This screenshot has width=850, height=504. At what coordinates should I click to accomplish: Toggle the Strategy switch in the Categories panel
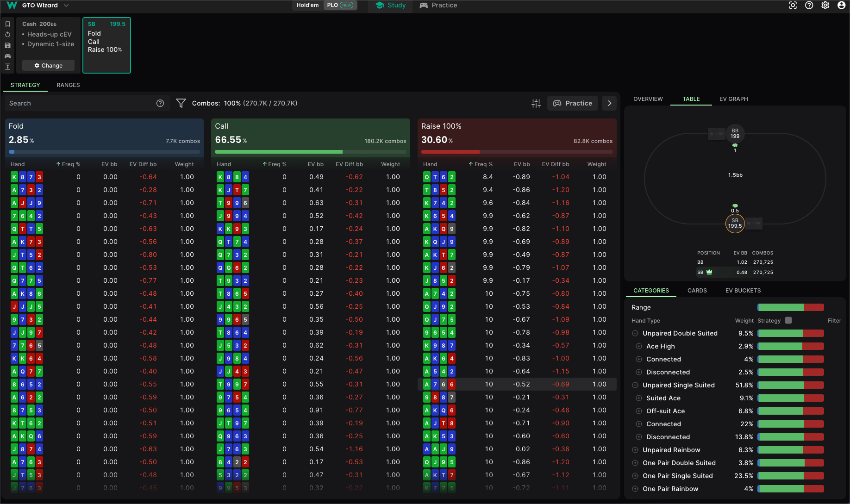tap(788, 320)
